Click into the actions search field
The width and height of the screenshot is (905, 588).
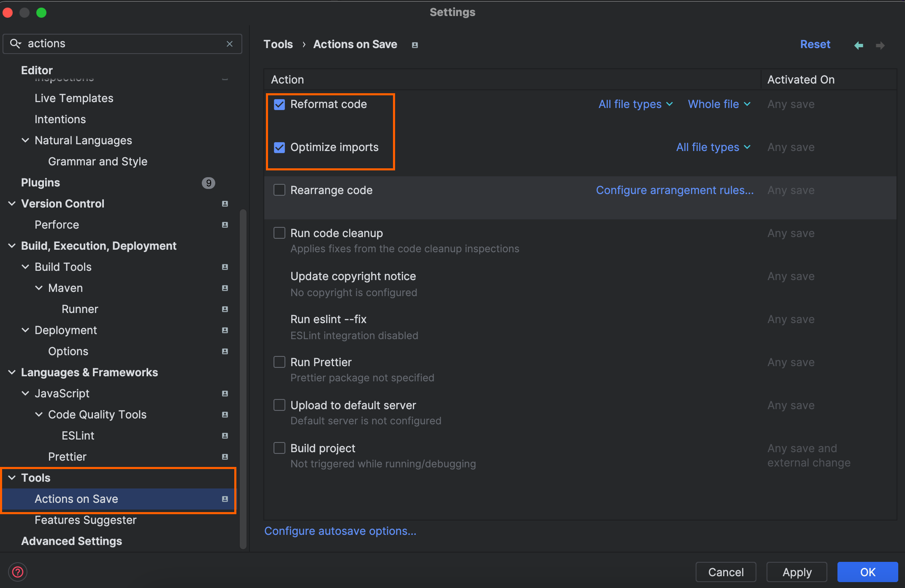point(127,44)
